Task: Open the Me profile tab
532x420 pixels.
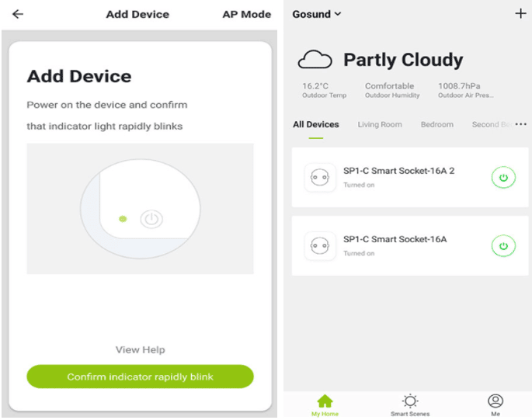Action: coord(495,405)
